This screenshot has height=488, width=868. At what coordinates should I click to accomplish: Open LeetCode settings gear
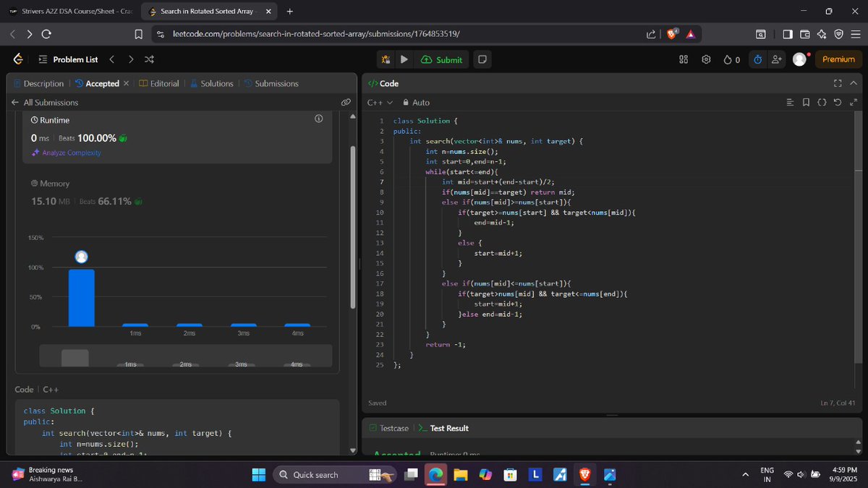point(707,59)
